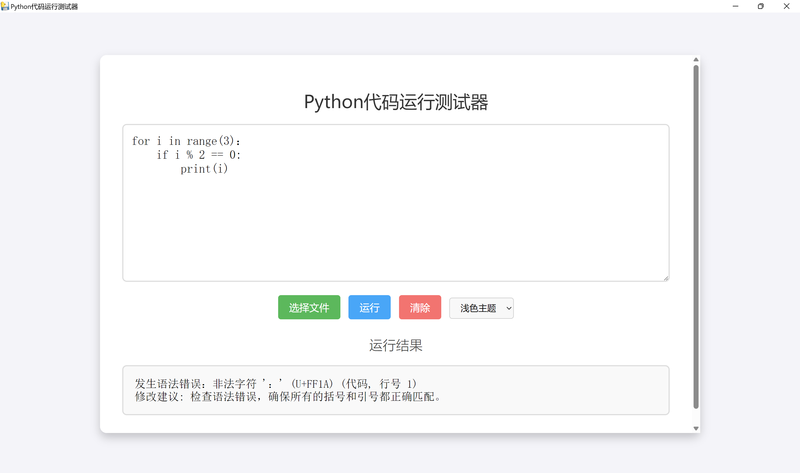Restore down the application window
This screenshot has height=473, width=800.
click(761, 6)
